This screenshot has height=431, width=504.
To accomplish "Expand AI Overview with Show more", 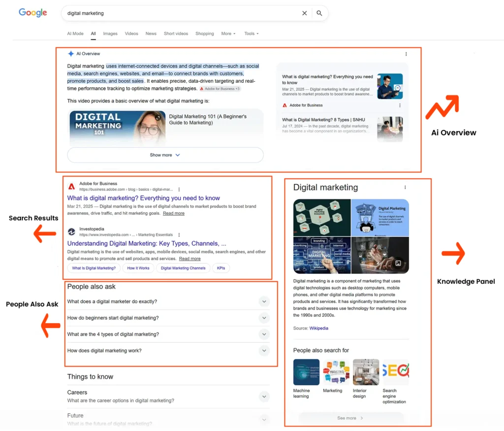I will (x=165, y=155).
